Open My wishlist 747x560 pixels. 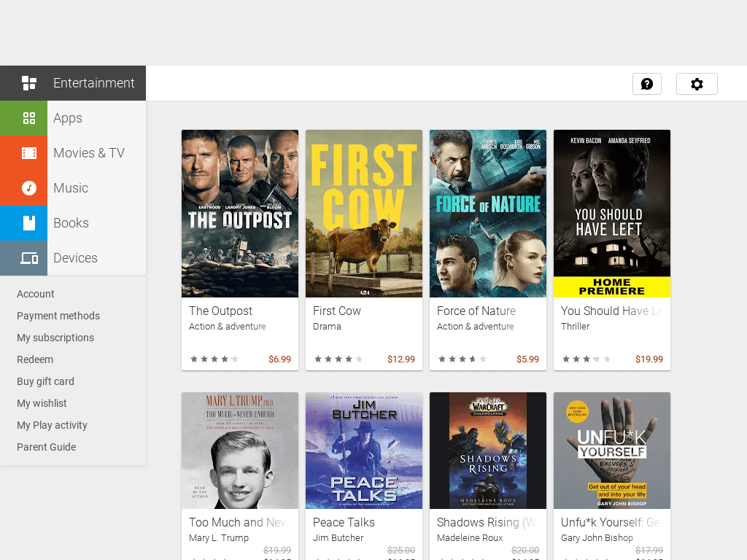(x=42, y=403)
